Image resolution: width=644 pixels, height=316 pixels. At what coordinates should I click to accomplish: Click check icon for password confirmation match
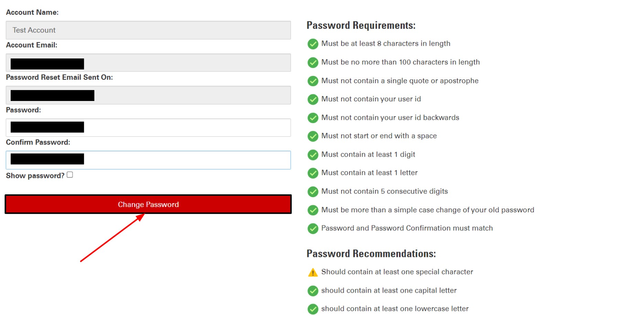click(313, 228)
